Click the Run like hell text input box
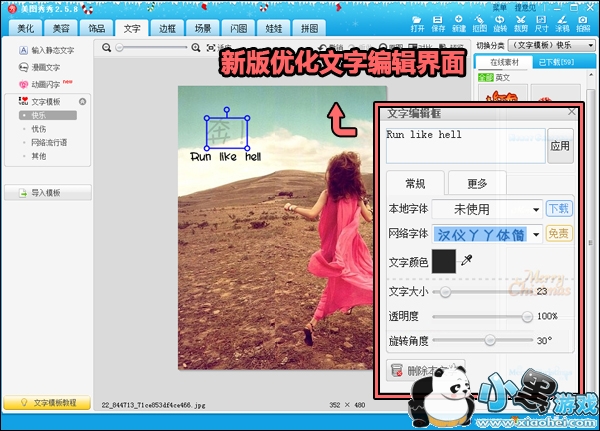 point(464,145)
